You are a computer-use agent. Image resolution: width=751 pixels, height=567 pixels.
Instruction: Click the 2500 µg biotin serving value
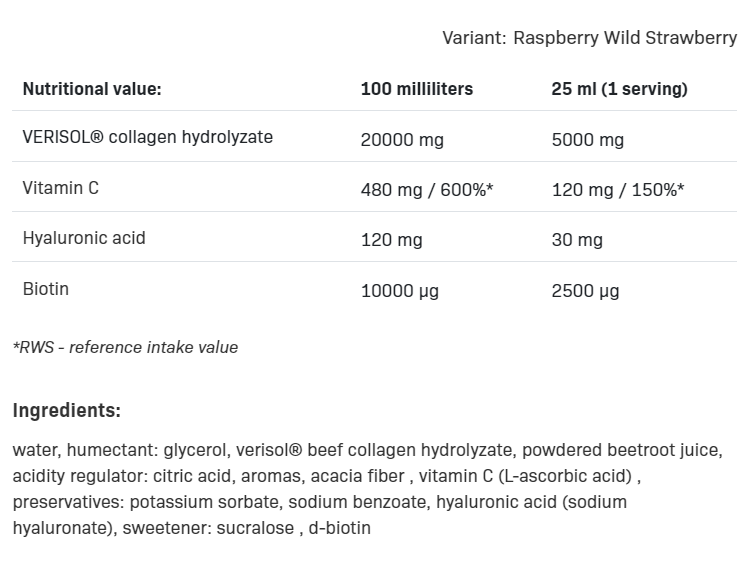coord(586,292)
